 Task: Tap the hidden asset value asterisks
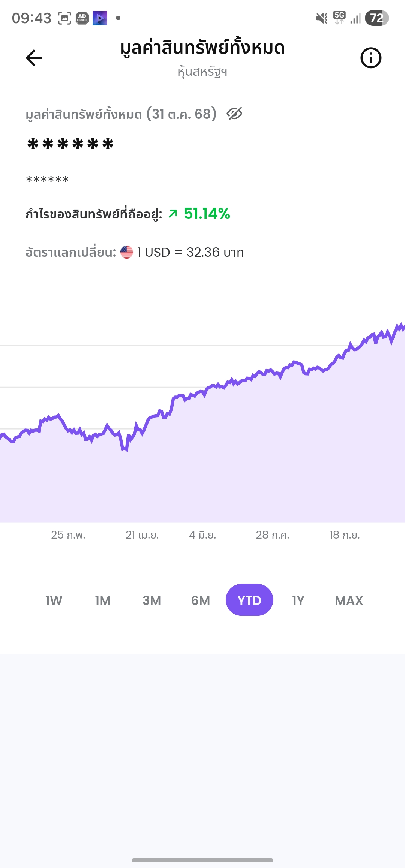(70, 144)
